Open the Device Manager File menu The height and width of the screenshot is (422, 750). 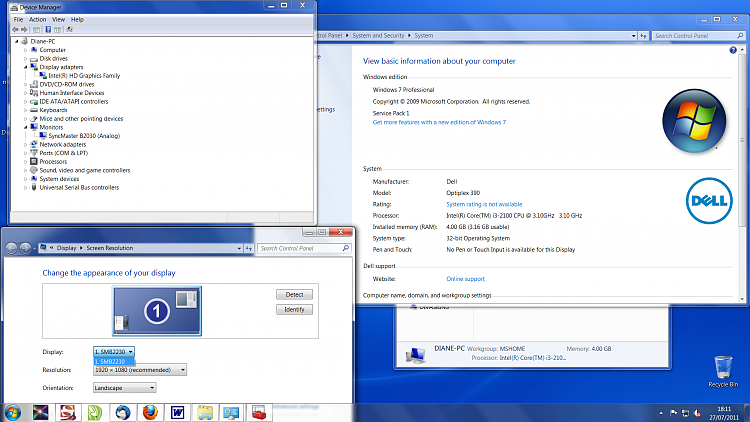click(x=18, y=20)
